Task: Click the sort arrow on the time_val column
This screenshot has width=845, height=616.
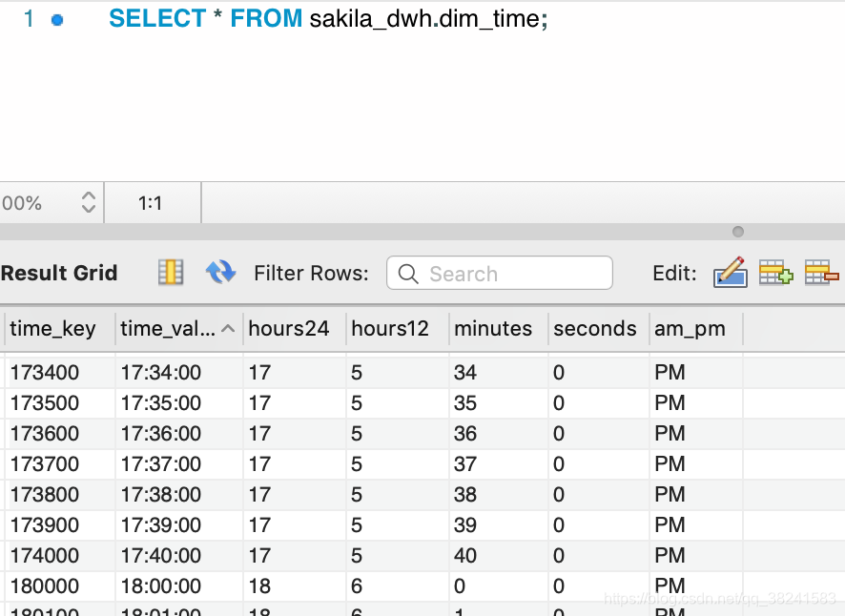Action: click(228, 328)
